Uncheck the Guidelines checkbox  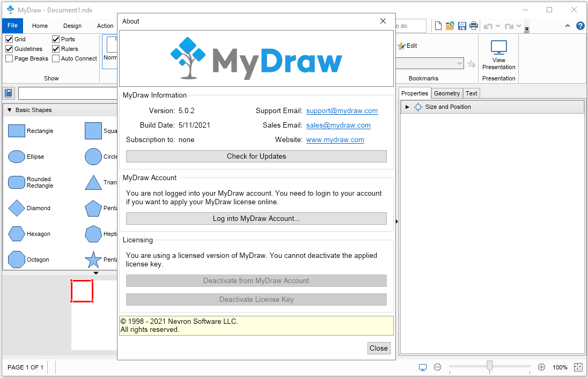(x=9, y=49)
